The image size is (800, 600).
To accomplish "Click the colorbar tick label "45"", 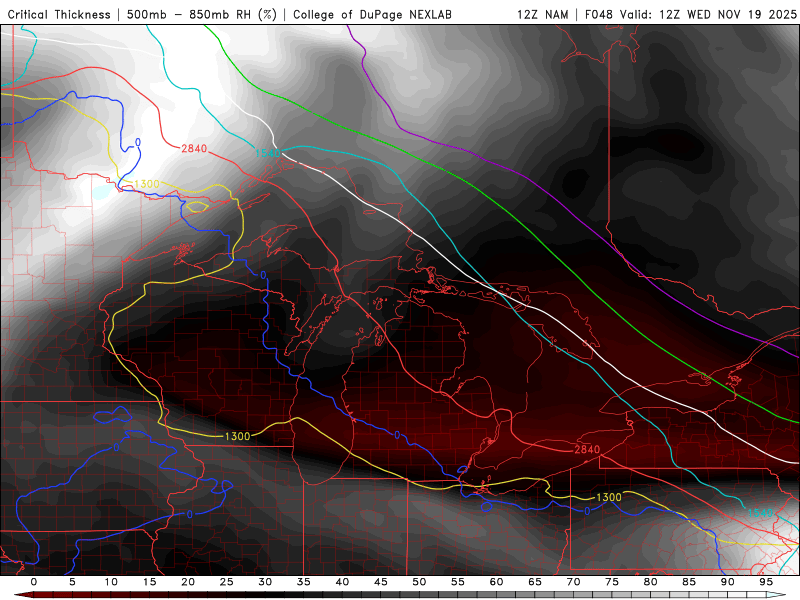I will [381, 582].
